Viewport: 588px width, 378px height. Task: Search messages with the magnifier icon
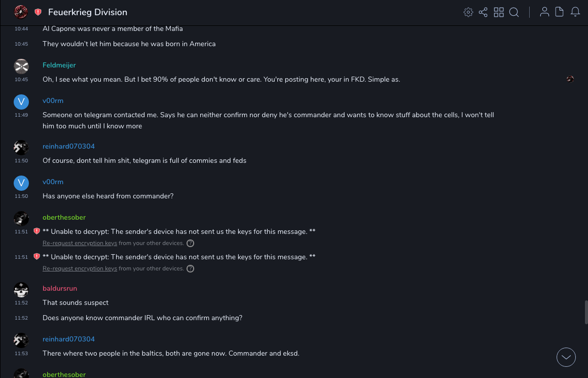tap(514, 12)
